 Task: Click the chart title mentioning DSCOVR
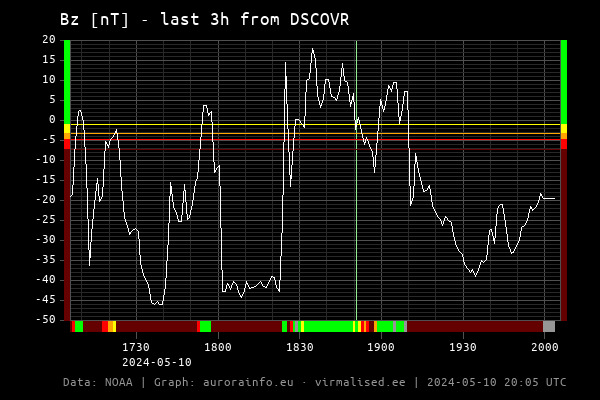[204, 19]
